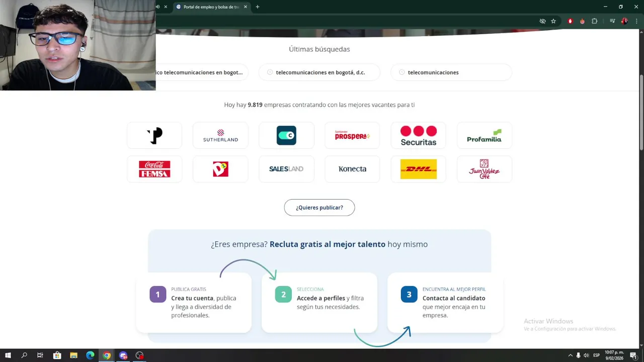This screenshot has width=644, height=362.
Task: Click step 1 card 'Crea tu cuenta'
Action: pos(194,303)
